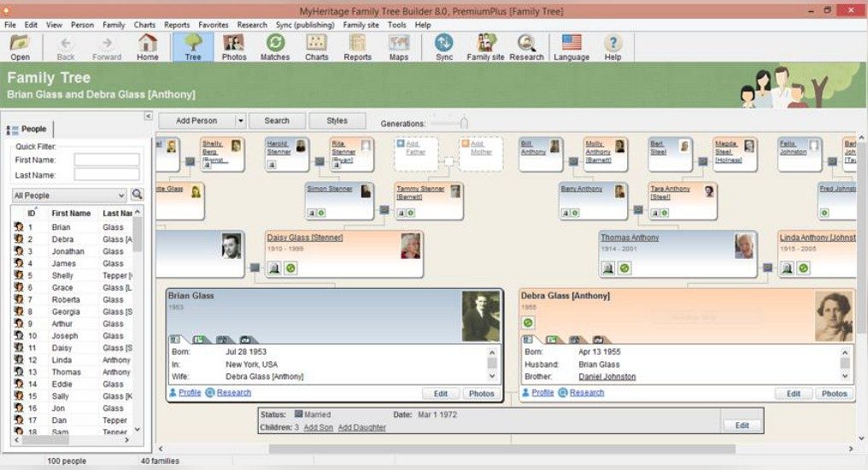The image size is (868, 470).
Task: Open the Add Person dropdown arrow
Action: [x=240, y=120]
